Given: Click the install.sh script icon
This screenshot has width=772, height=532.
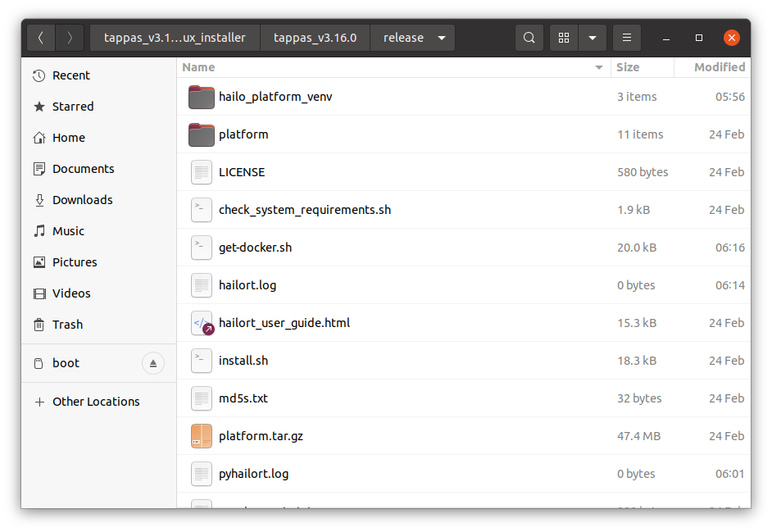Looking at the screenshot, I should click(201, 361).
